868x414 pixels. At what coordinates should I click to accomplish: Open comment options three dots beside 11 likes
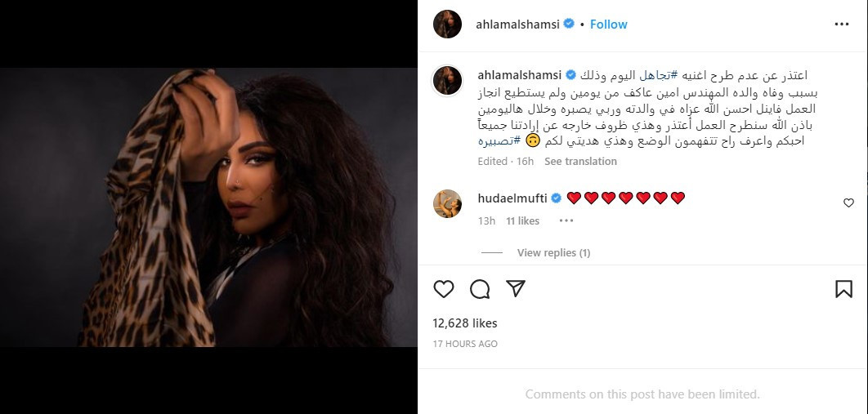[x=566, y=220]
